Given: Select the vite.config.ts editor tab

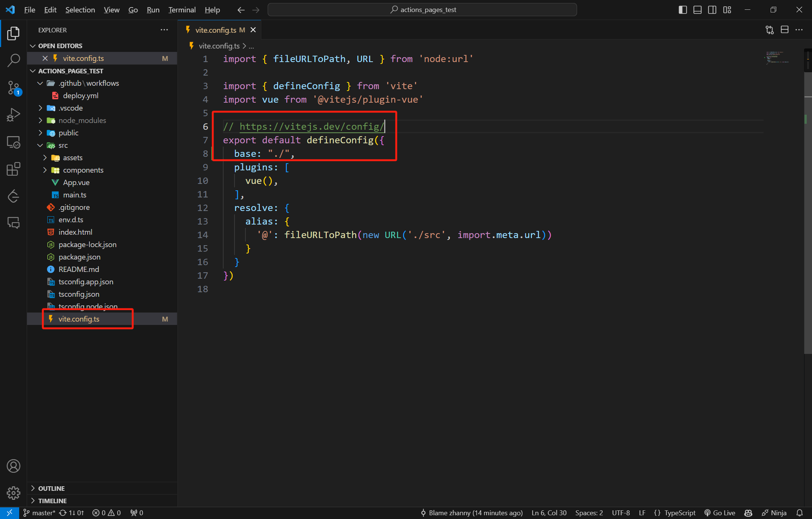Looking at the screenshot, I should [216, 30].
